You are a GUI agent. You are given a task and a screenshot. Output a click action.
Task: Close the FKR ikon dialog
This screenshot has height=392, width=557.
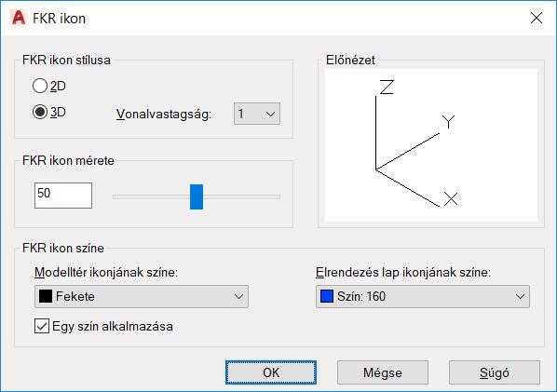click(536, 18)
